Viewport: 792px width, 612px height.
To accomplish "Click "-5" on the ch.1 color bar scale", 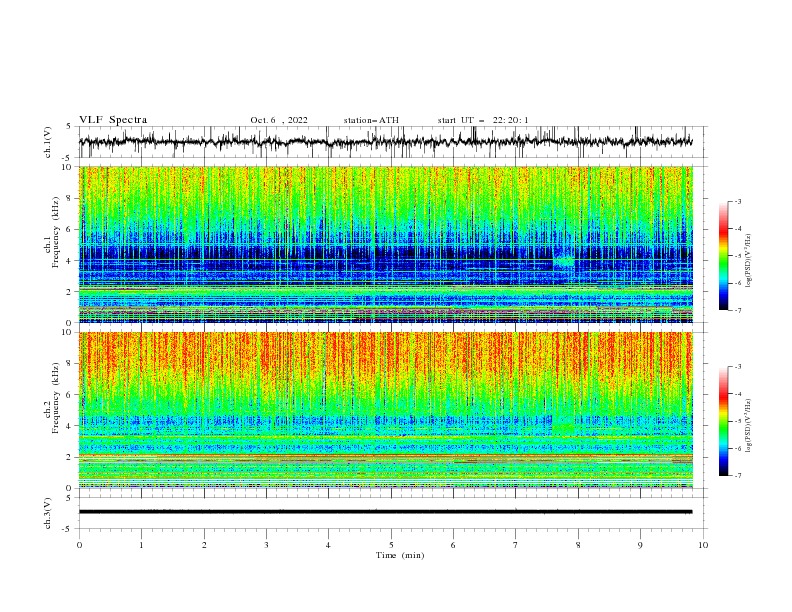I will click(x=737, y=257).
